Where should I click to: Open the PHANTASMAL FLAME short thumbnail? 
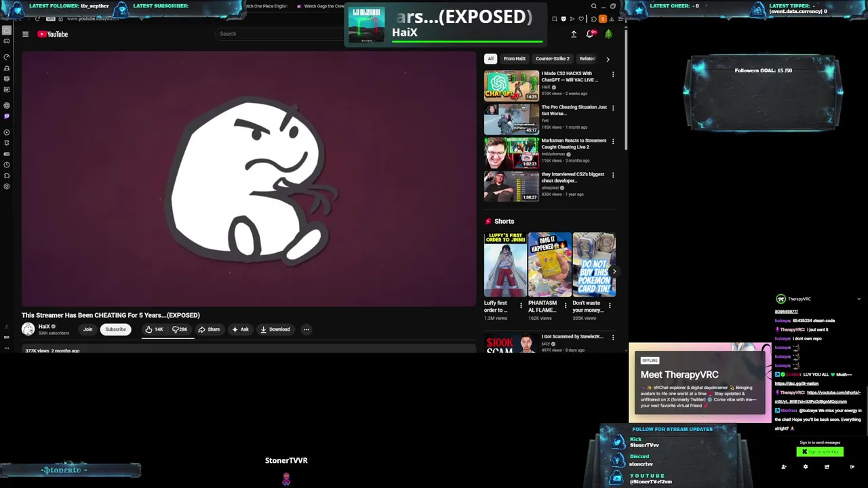point(549,264)
